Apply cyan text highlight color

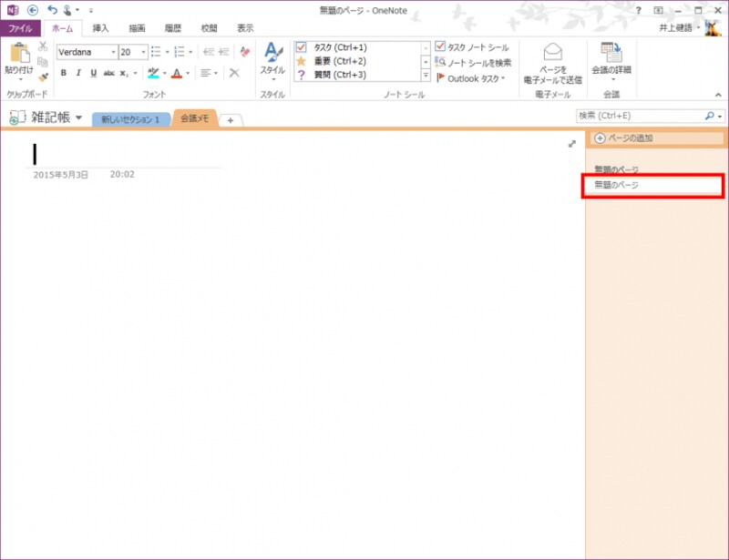[x=153, y=73]
